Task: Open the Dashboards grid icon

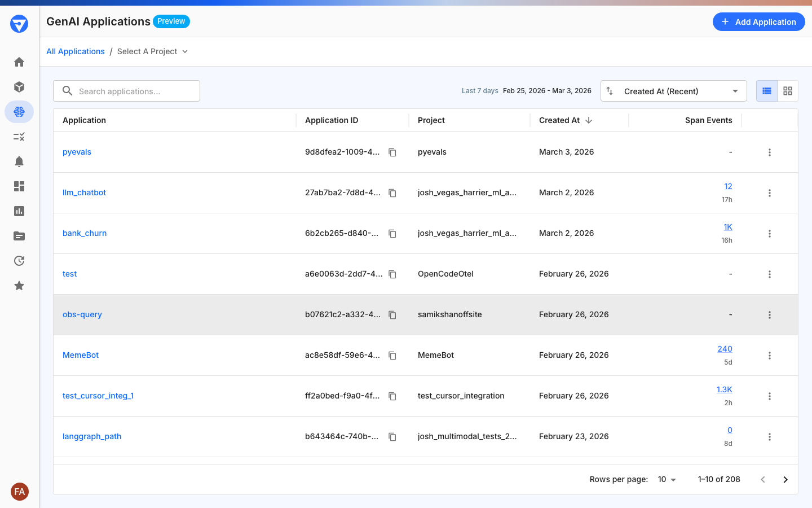Action: (19, 186)
